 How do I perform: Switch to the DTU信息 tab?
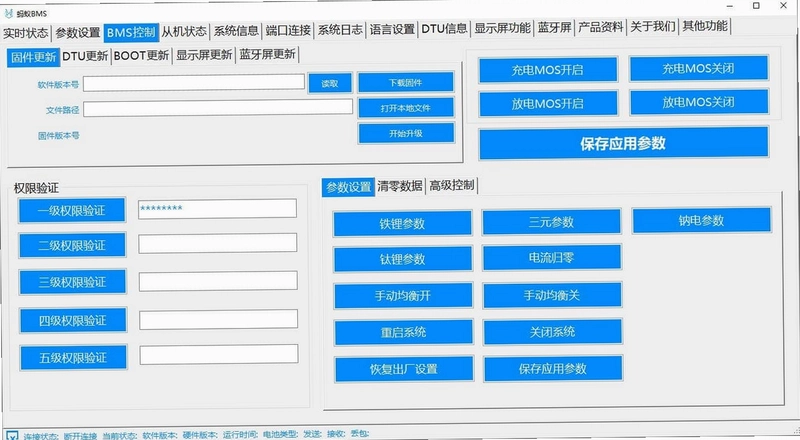coord(444,29)
